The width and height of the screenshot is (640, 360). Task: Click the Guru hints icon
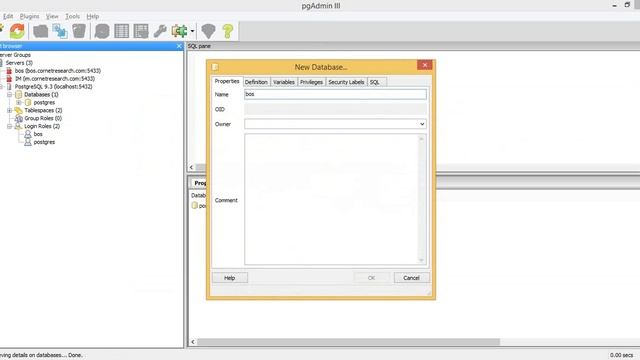(208, 31)
